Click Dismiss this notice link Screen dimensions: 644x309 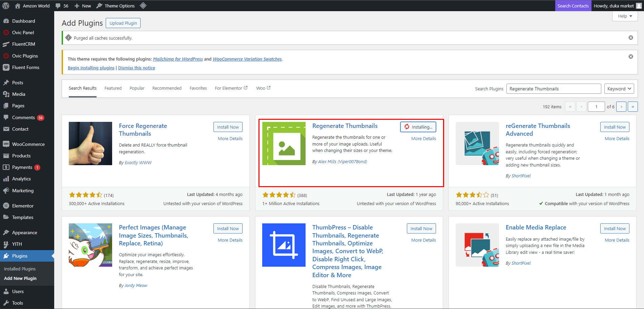click(x=137, y=68)
